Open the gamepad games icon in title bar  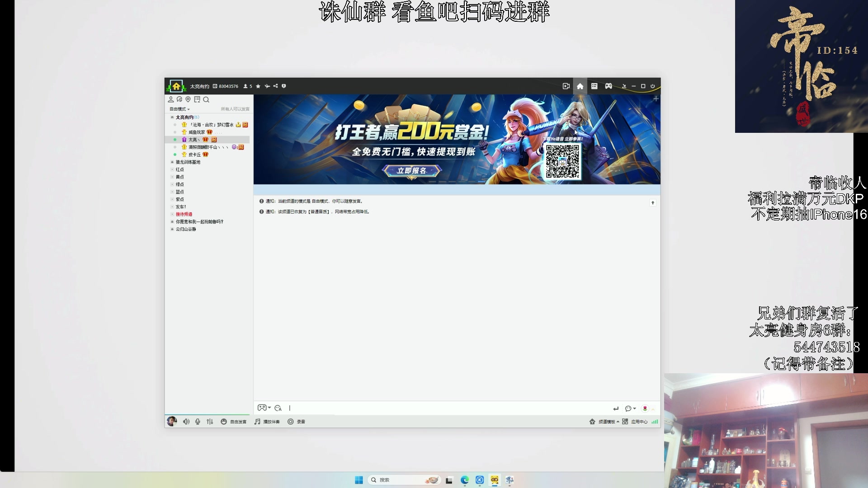[609, 86]
